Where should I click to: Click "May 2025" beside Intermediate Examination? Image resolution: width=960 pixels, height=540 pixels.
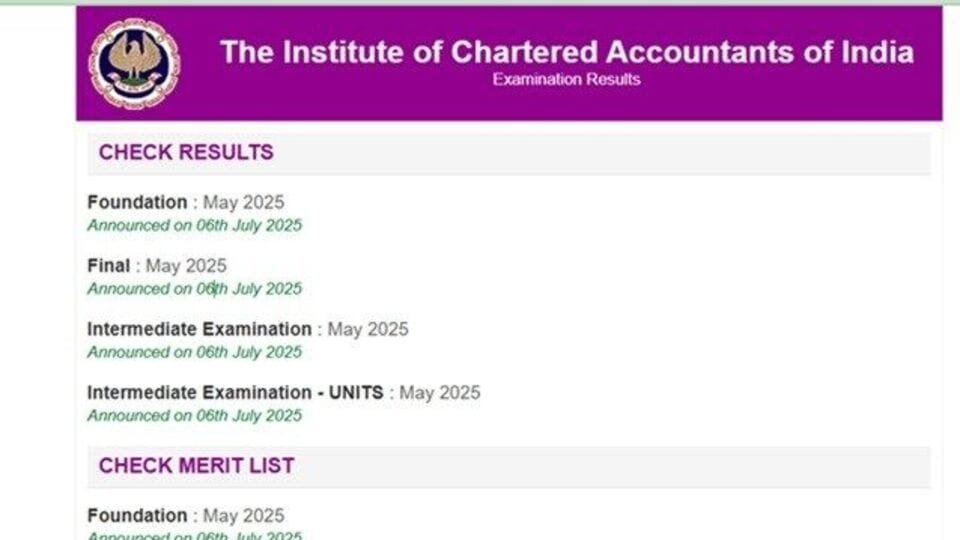[368, 329]
